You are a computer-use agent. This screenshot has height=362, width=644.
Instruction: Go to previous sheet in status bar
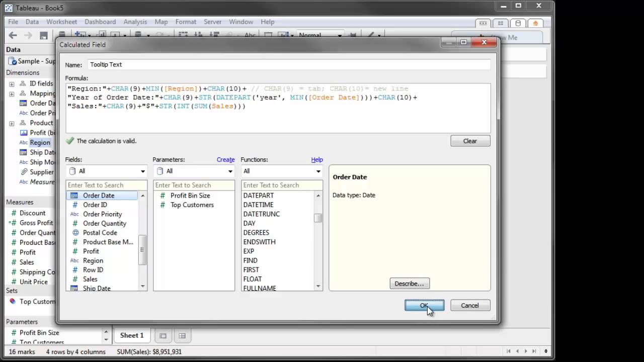(x=518, y=351)
